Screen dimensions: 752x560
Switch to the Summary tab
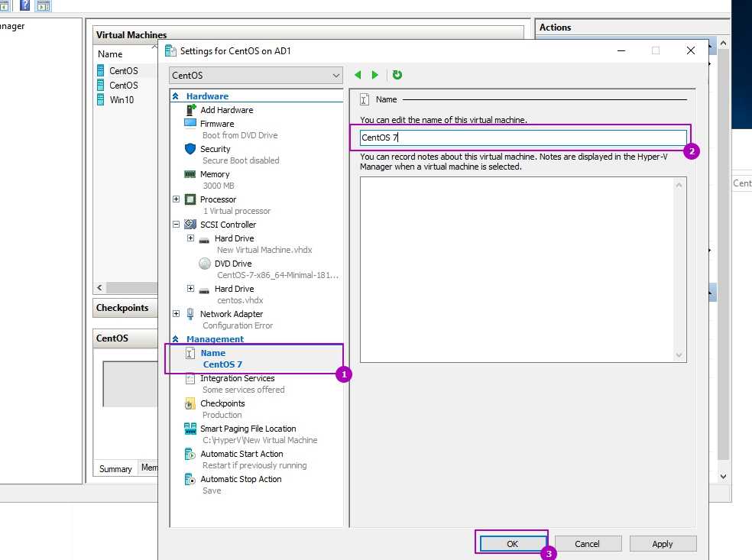115,468
